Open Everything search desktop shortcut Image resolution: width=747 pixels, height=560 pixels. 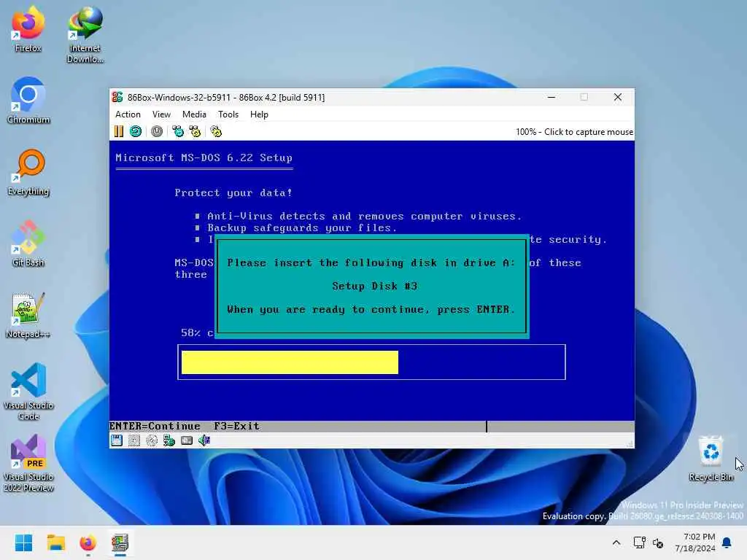(x=28, y=173)
